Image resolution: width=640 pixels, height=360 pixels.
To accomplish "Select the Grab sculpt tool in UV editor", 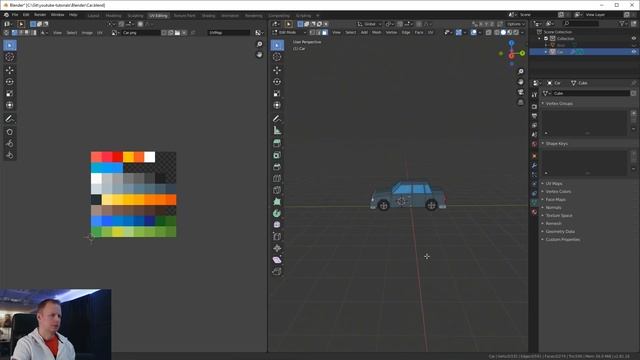I will tap(10, 132).
